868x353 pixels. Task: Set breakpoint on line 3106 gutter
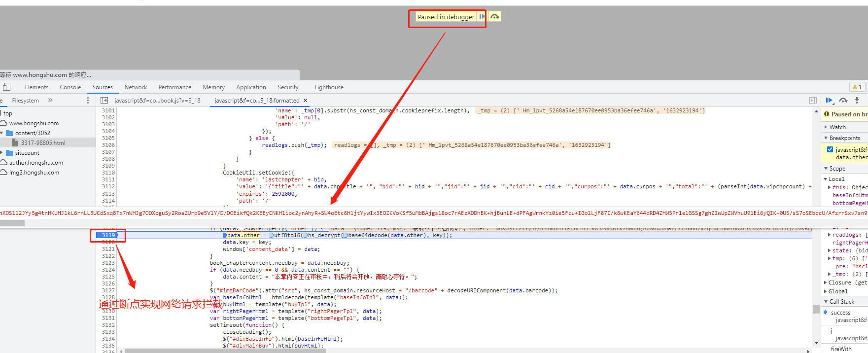[108, 145]
